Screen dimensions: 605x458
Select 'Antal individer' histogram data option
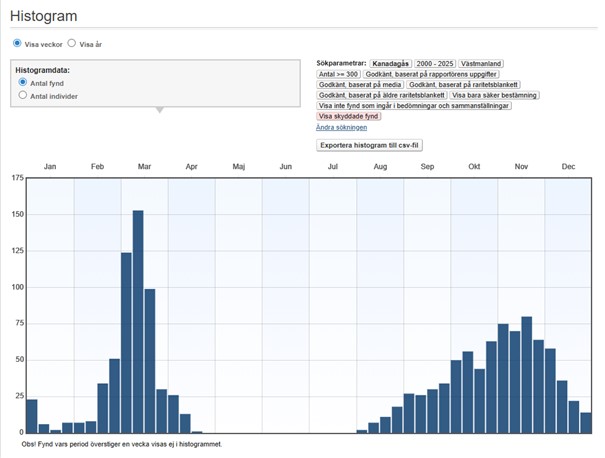point(23,95)
